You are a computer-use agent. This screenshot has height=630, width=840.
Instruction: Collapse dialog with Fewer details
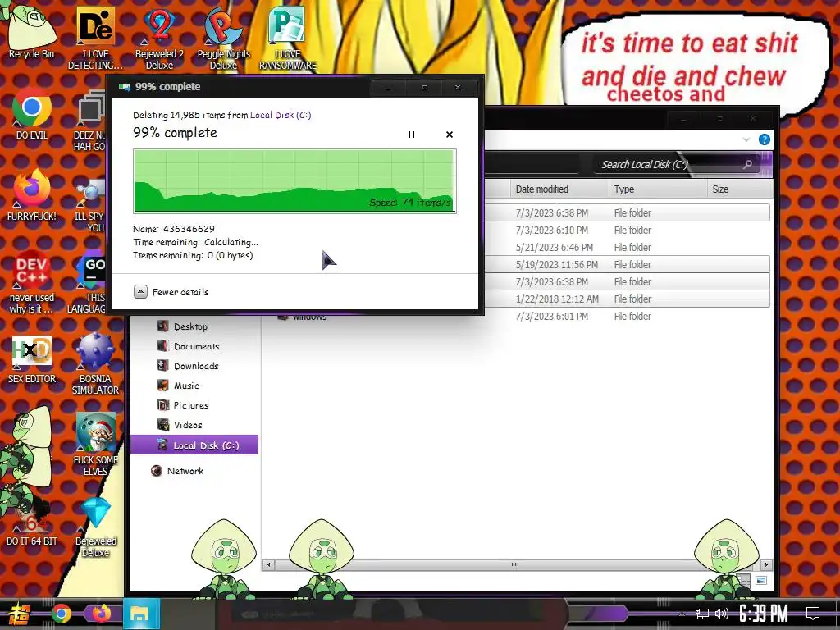coord(171,292)
